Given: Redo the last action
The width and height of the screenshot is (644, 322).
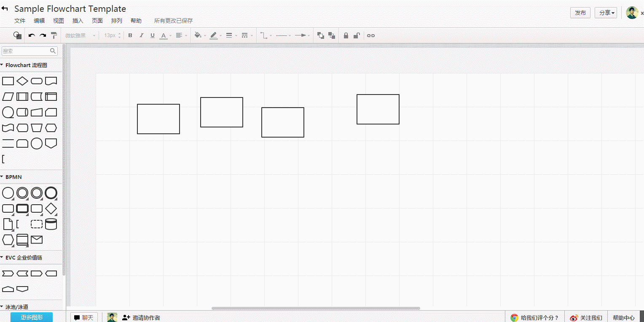Looking at the screenshot, I should click(43, 35).
